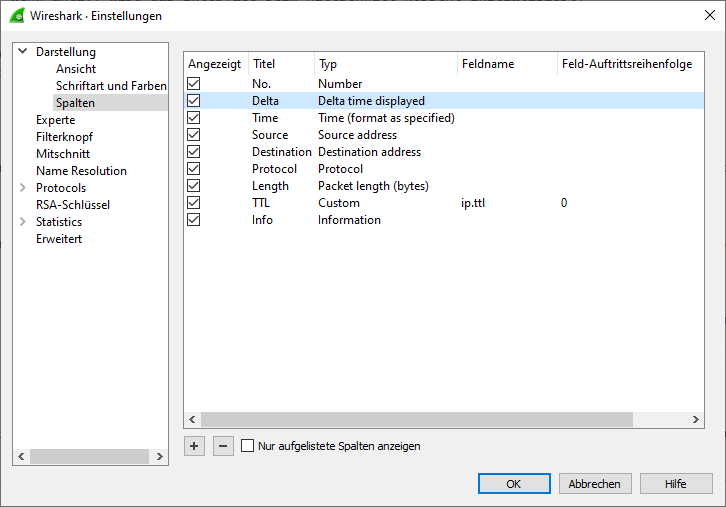Image resolution: width=726 pixels, height=507 pixels.
Task: Click right arrow of tree panel scrollbar
Action: click(x=160, y=457)
